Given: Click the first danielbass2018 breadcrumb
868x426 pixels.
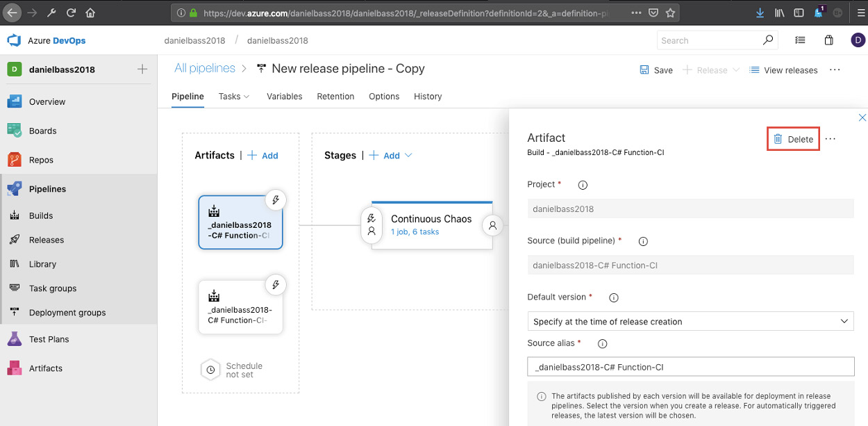Looking at the screenshot, I should pyautogui.click(x=194, y=40).
